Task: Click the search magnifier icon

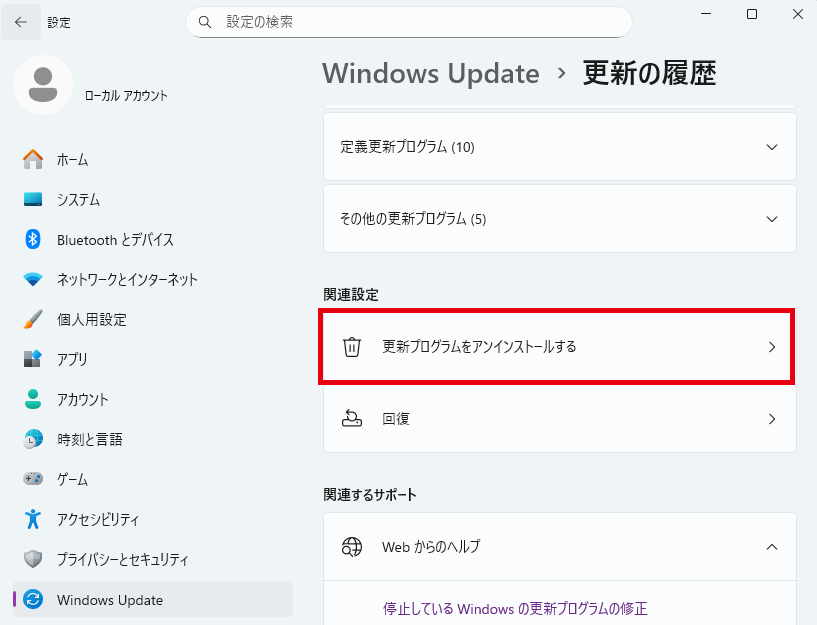Action: [205, 22]
